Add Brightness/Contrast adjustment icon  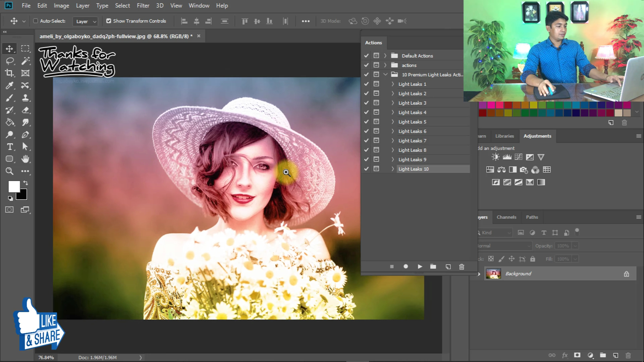coord(495,157)
